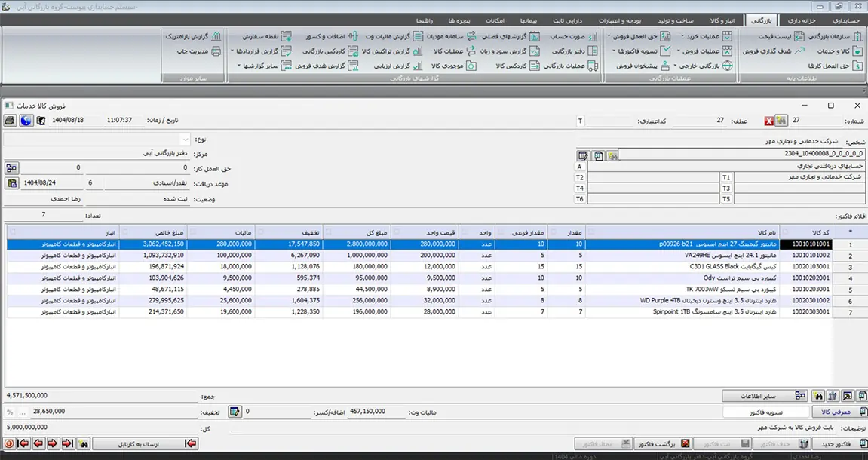
Task: Click the binoculars search icon in bottom navigation
Action: [x=84, y=445]
